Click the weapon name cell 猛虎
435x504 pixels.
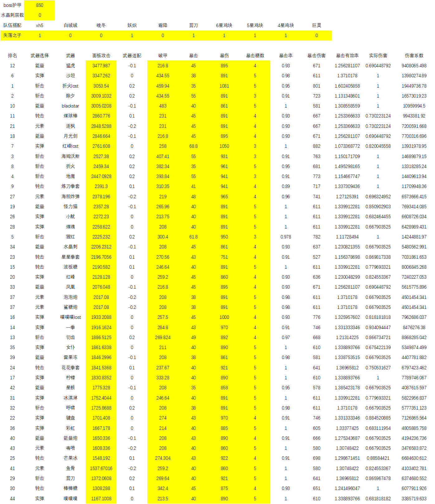pos(70,66)
